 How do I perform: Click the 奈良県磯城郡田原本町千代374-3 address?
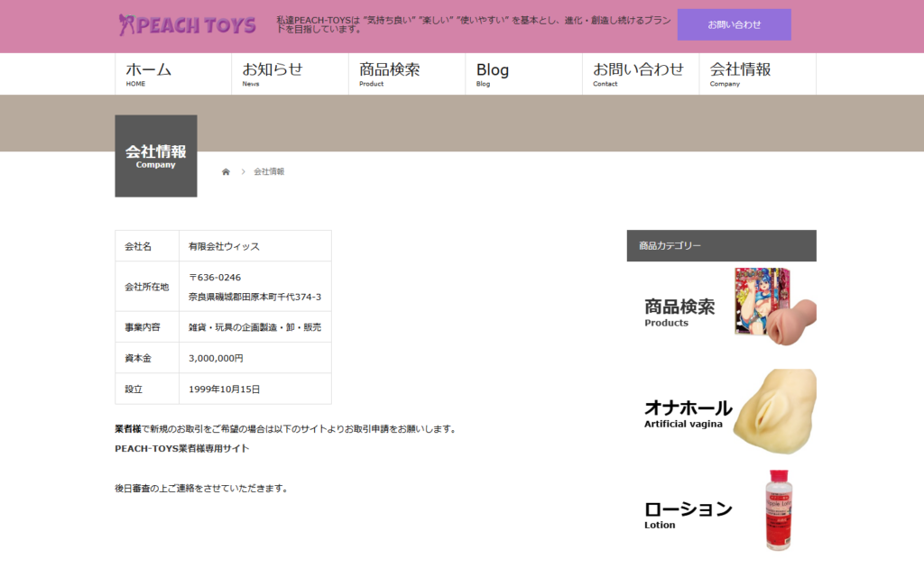[254, 298]
